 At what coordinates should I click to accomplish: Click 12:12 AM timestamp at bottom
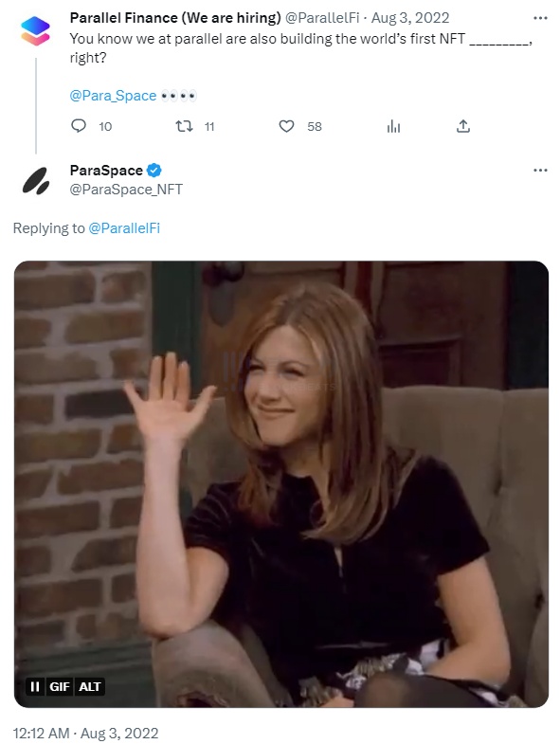tap(42, 733)
